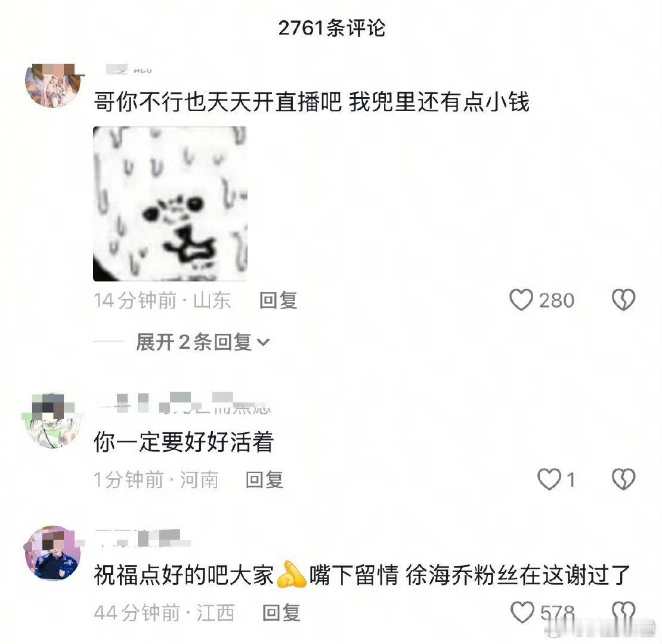
Task: View the second commenter's avatar profile
Action: click(52, 420)
